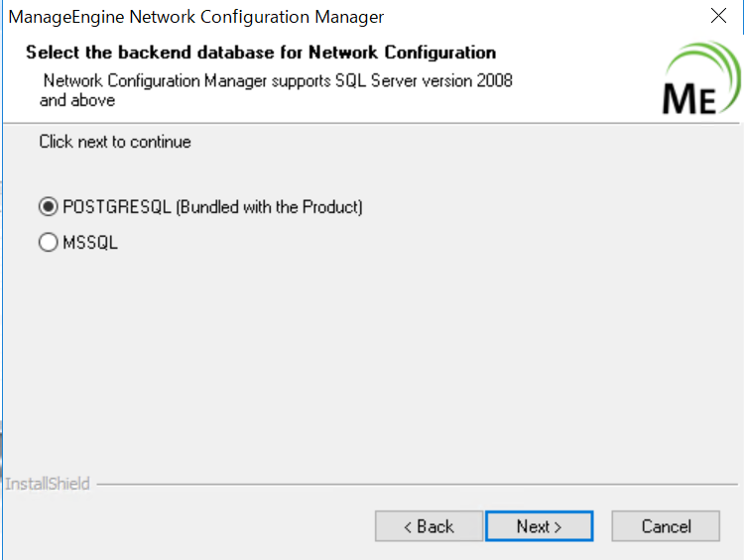This screenshot has width=744, height=560.
Task: Click the "Bundled with the Product" text
Action: pos(270,207)
